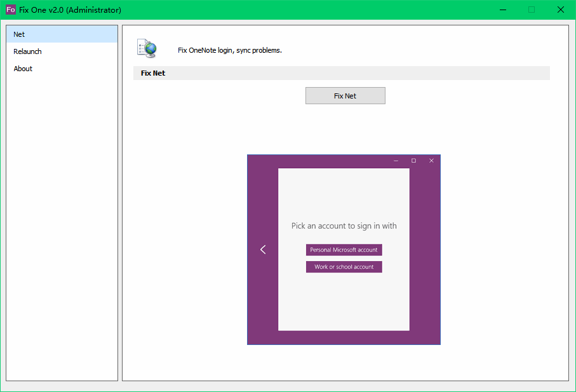Click the Fix One app icon in title bar
Viewport: 576px width, 392px height.
pyautogui.click(x=11, y=10)
